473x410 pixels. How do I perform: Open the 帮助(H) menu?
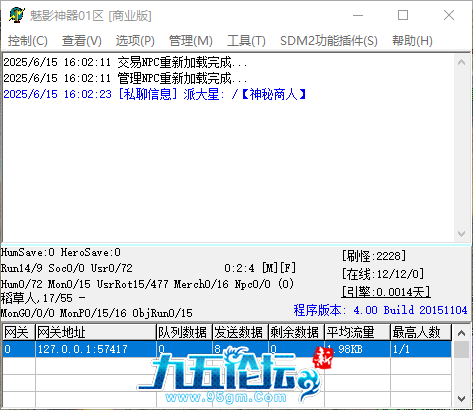pos(412,41)
